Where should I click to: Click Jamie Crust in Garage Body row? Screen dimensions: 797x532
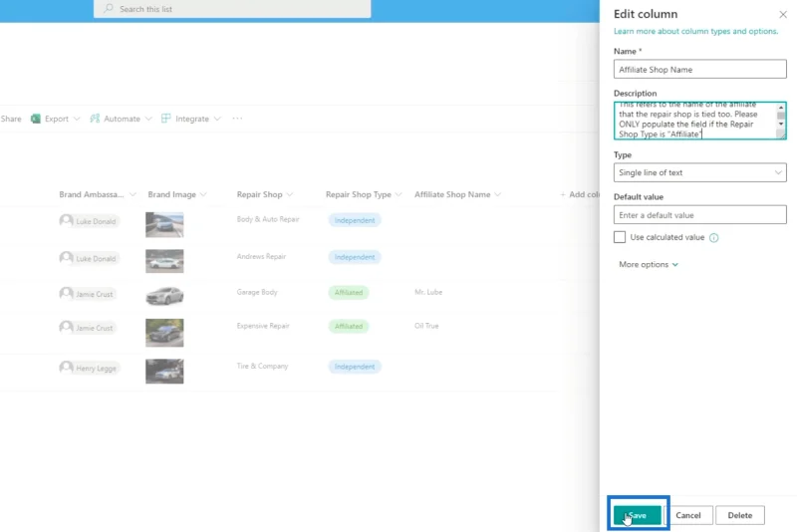pos(88,294)
